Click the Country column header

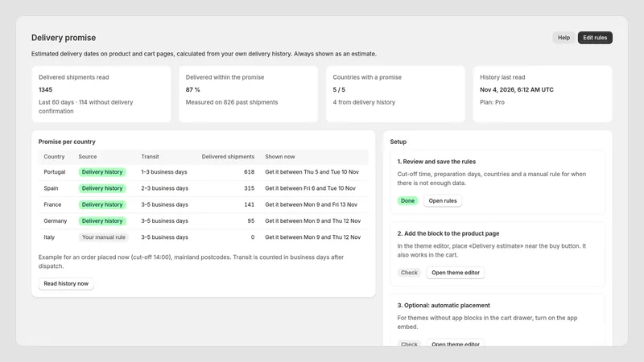(54, 157)
